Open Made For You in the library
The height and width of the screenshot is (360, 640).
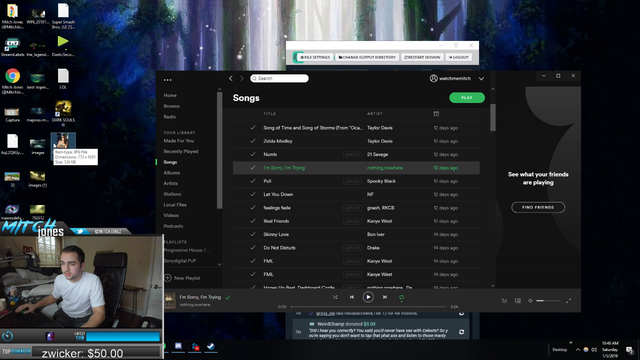[x=179, y=141]
